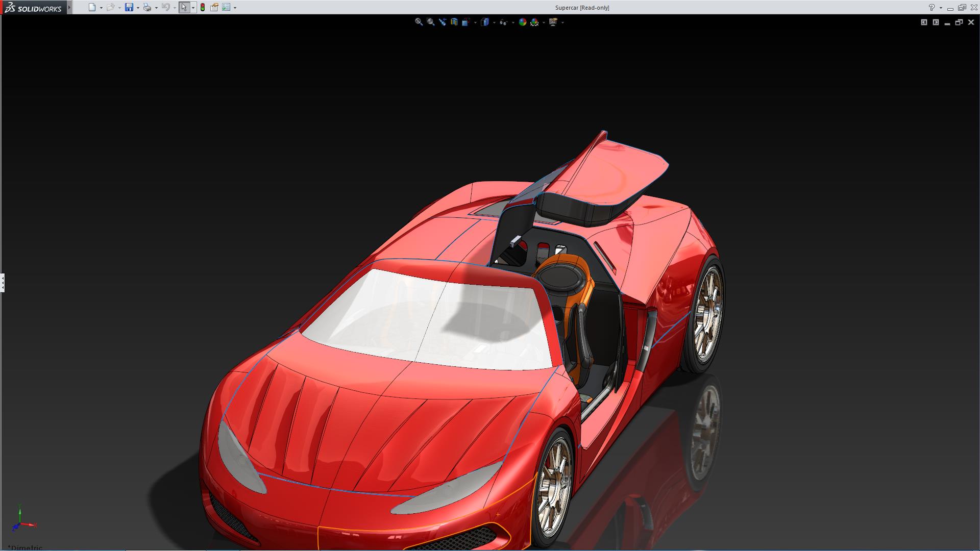Click the Rebuild traffic light icon
This screenshot has width=980, height=551.
[203, 7]
